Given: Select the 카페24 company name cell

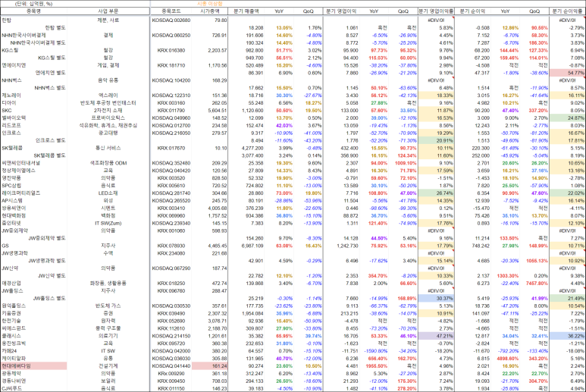Looking at the screenshot, I should (x=9, y=351).
